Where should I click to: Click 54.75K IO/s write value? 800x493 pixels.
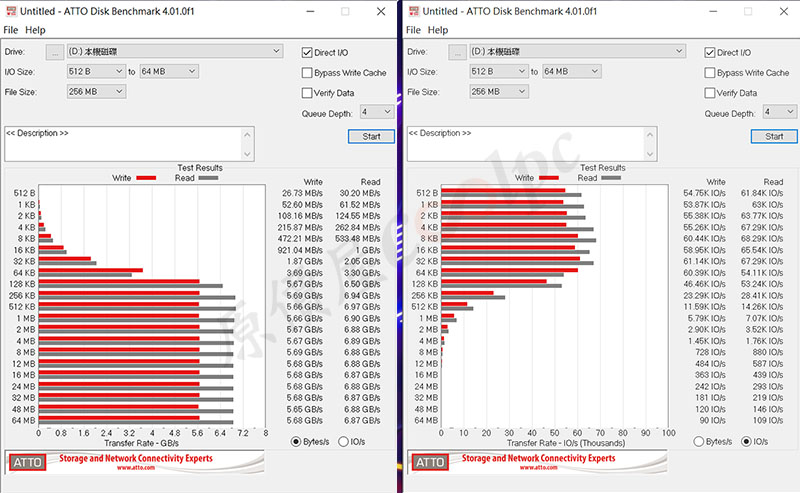click(x=705, y=193)
